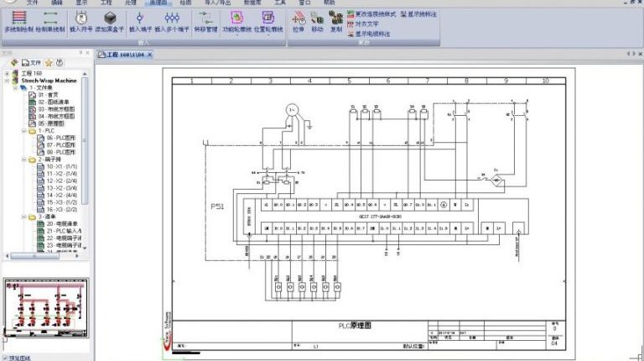Collapse the 1 - 文件集 node
644x361 pixels.
coord(15,87)
